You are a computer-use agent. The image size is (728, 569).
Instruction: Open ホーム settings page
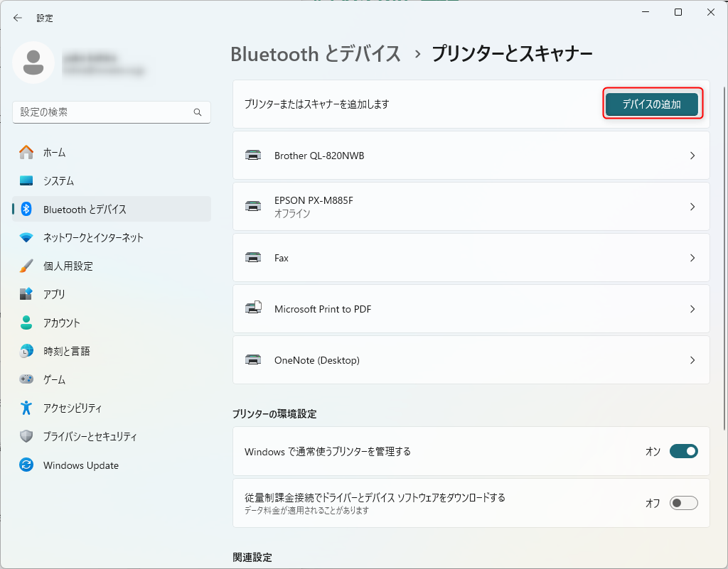coord(112,152)
